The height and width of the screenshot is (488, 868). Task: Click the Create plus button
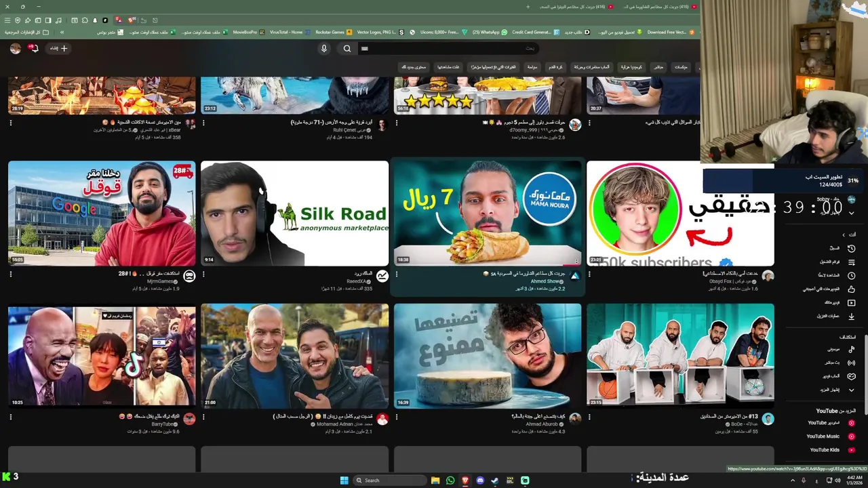(x=59, y=48)
